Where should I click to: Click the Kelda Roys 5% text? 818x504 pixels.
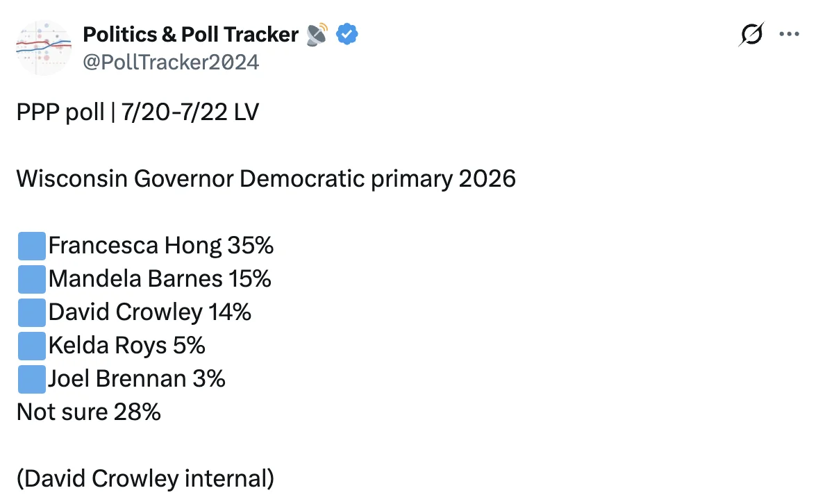point(127,346)
